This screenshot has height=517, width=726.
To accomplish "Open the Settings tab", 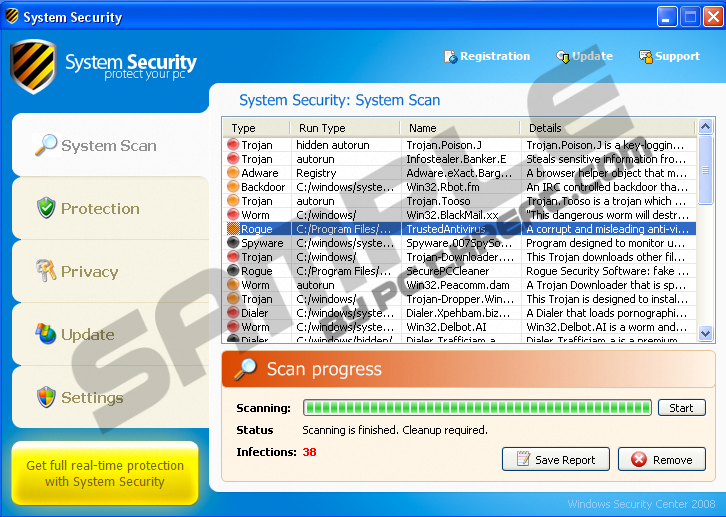I will tap(111, 397).
